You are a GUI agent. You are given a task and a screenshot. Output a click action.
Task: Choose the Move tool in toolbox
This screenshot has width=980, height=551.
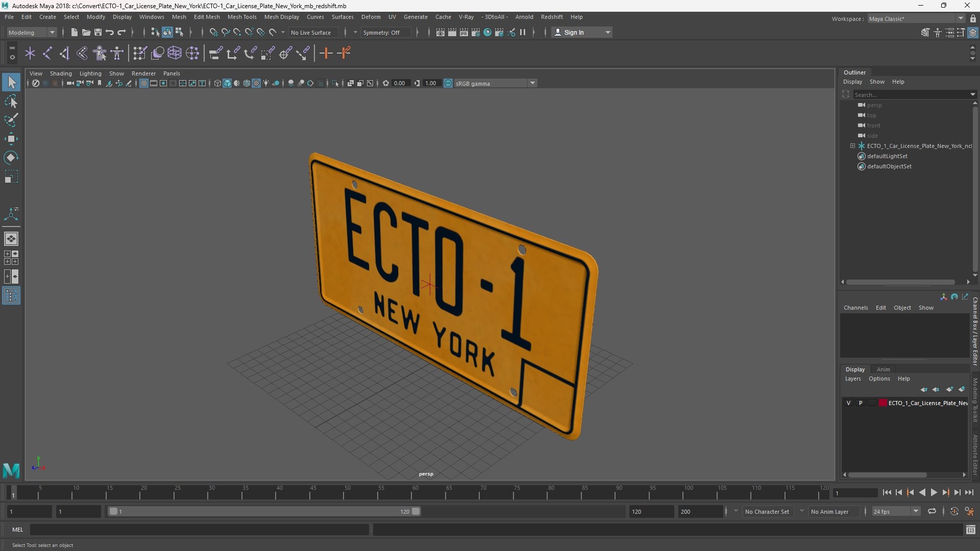tap(11, 139)
